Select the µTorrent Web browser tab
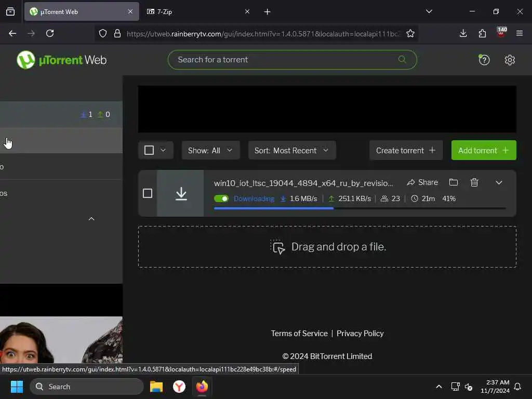This screenshot has width=532, height=399. (x=82, y=12)
